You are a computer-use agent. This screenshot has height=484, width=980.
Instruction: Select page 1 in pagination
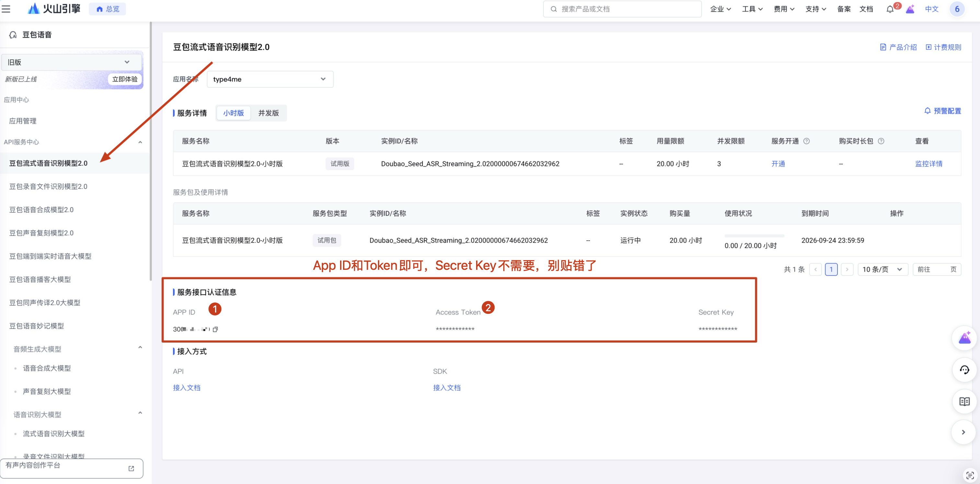pyautogui.click(x=831, y=269)
